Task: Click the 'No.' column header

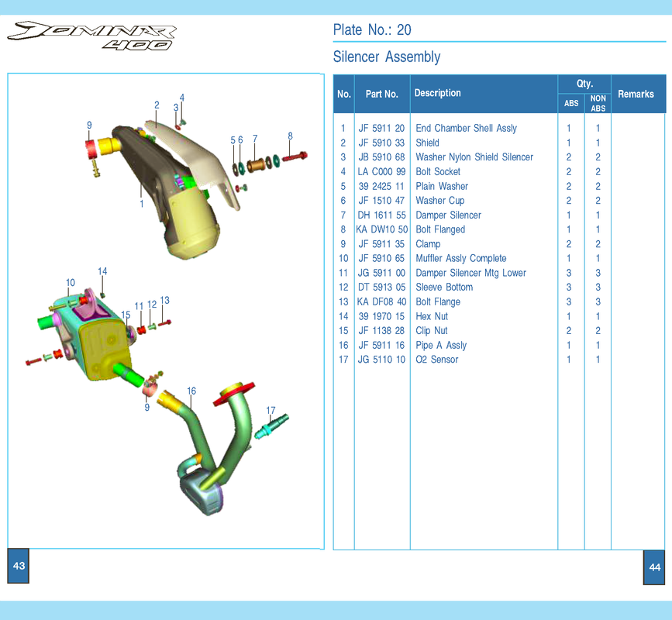Action: [x=343, y=94]
